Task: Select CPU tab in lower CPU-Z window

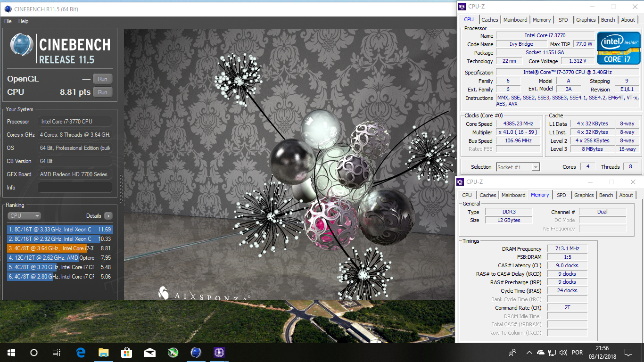Action: click(467, 195)
